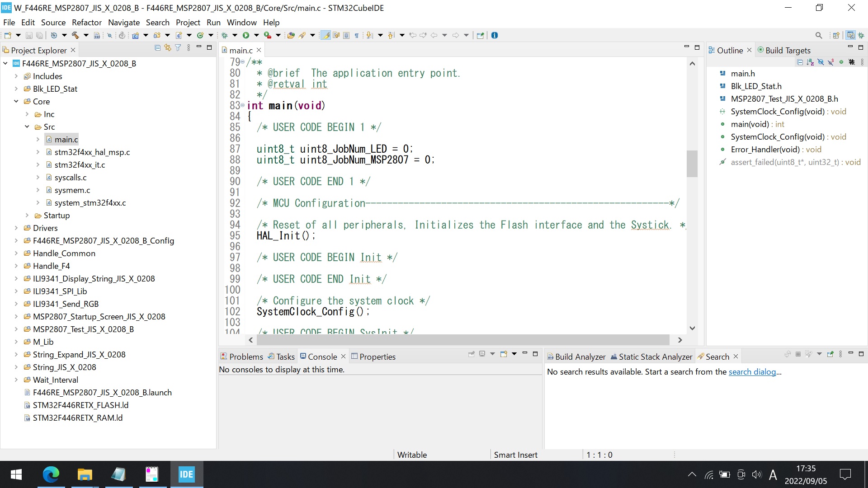Click the Open Perspective icon
868x488 pixels.
point(836,35)
